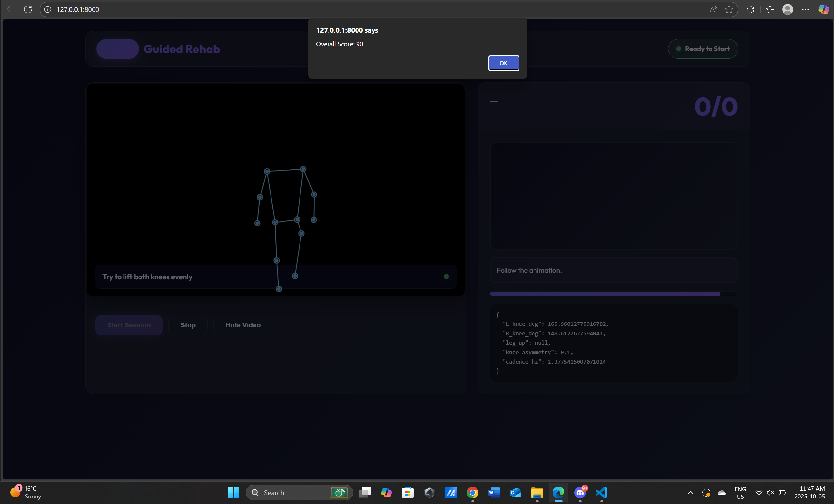Open Visual Studio Code from the taskbar
This screenshot has height=504, width=834.
(x=602, y=493)
